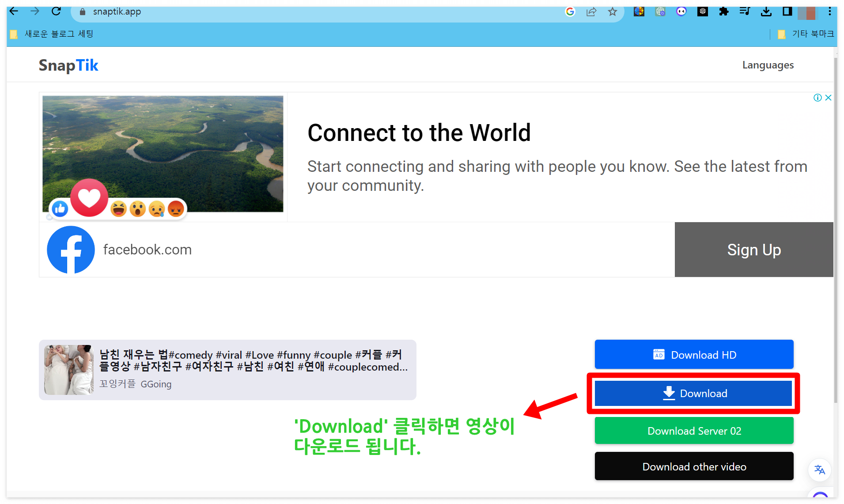The width and height of the screenshot is (844, 504).
Task: Go back with the browser back arrow
Action: pyautogui.click(x=14, y=11)
